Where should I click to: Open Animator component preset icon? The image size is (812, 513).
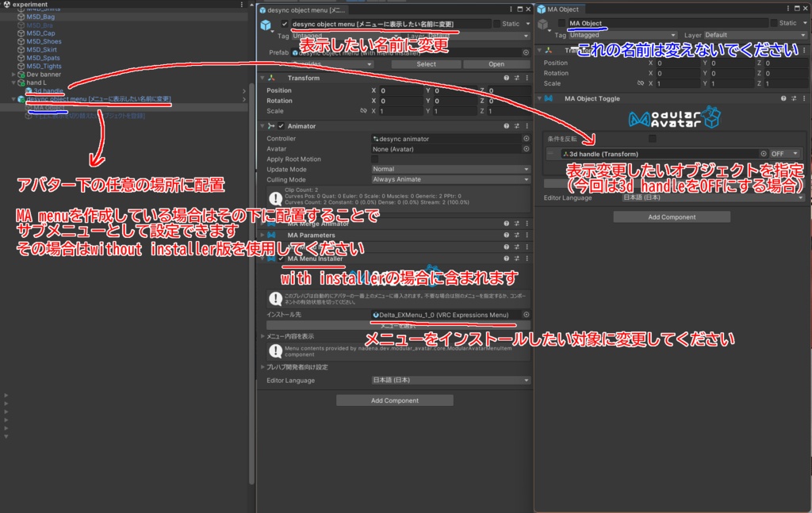[x=517, y=126]
